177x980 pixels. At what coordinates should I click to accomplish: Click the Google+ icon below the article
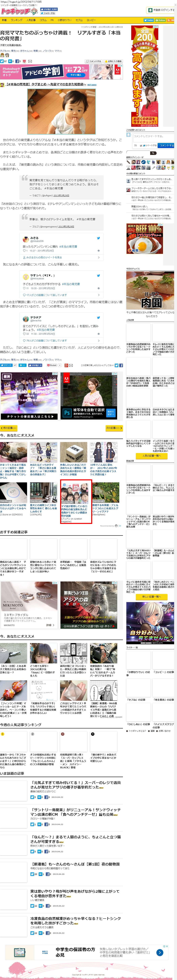coord(66,366)
